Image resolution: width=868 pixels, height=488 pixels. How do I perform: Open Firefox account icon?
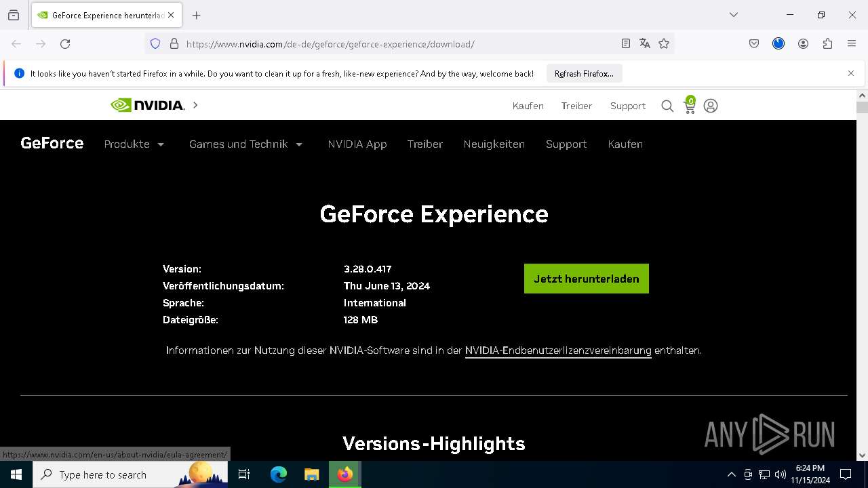(x=803, y=43)
